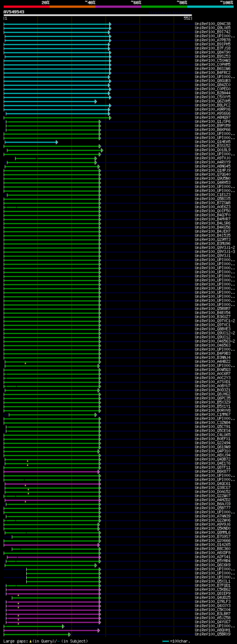Select the UniRef100_A4RXY9 label
Image resolution: width=237 pixels, height=644 pixels.
pos(213,162)
